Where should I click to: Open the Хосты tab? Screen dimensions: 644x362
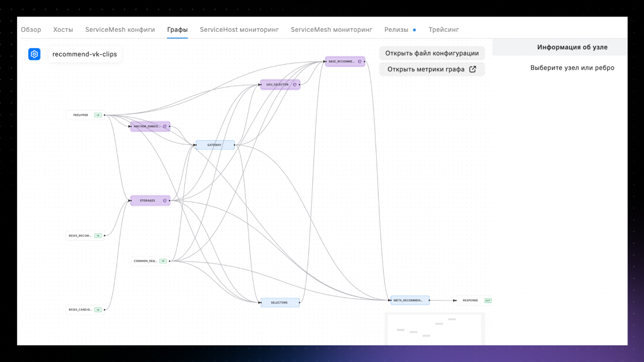pos(63,30)
